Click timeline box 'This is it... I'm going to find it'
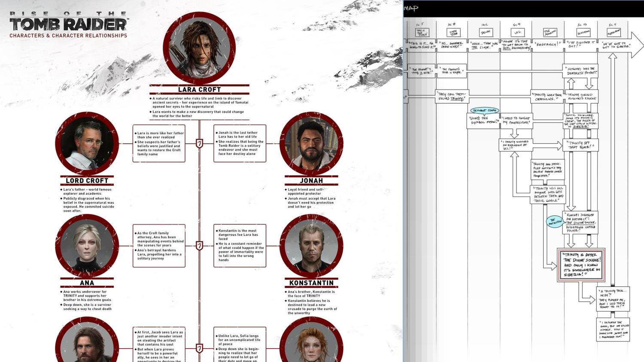Image resolution: width=644 pixels, height=362 pixels. [421, 45]
